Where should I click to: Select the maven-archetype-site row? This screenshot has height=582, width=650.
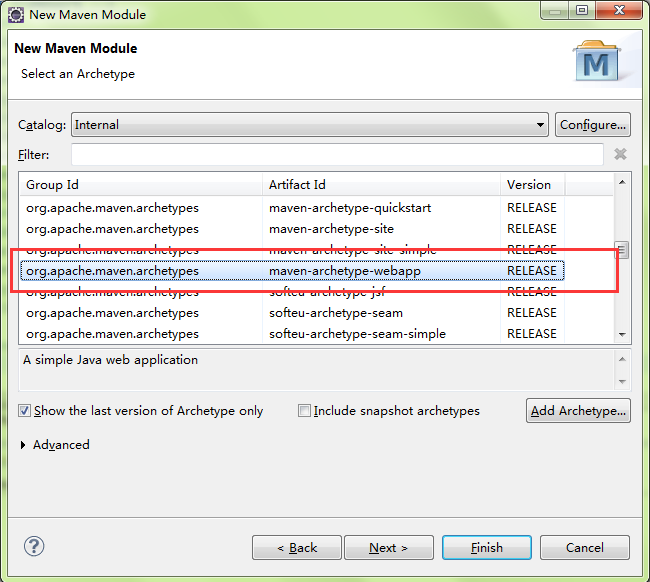point(292,229)
